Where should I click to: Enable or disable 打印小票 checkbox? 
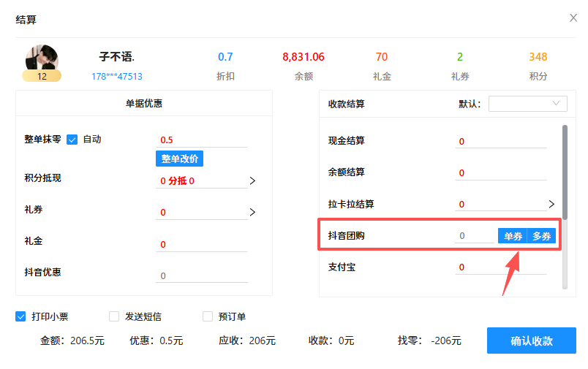[20, 316]
